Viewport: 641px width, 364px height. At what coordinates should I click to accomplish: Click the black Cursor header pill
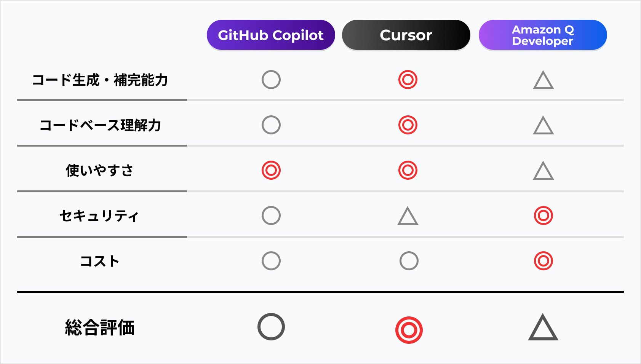pyautogui.click(x=406, y=35)
